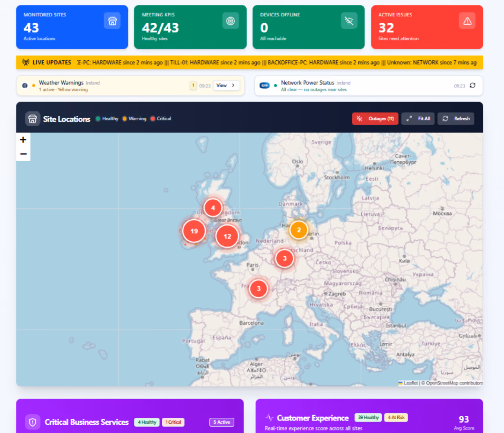Open the Leaflet attribution link
Viewport: 504px width, 433px height.
click(x=411, y=383)
